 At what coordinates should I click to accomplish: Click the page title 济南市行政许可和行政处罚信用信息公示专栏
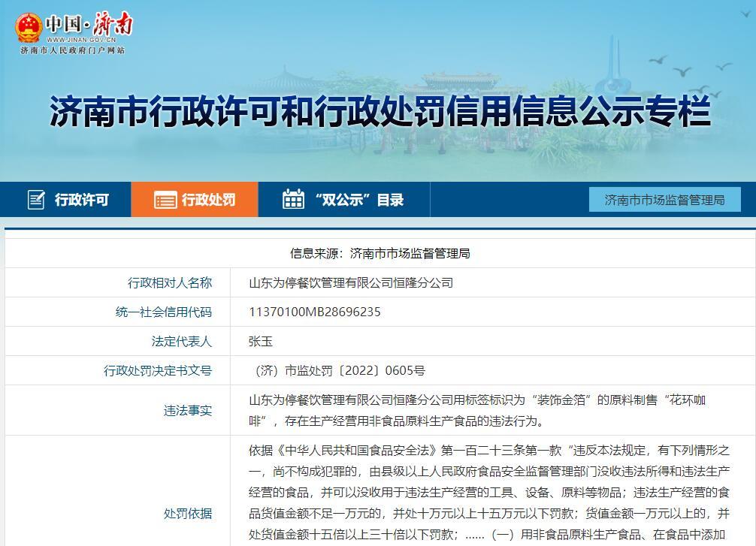tap(380, 111)
